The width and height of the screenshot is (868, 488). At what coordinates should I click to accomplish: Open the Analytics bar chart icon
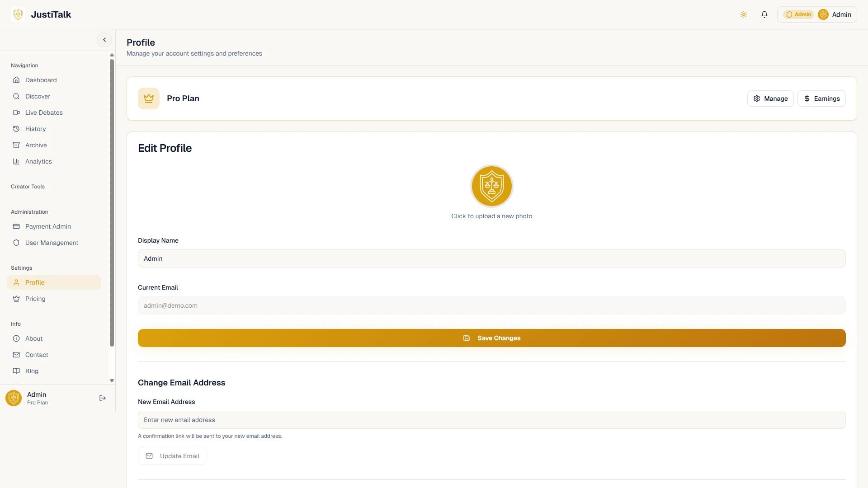click(16, 161)
